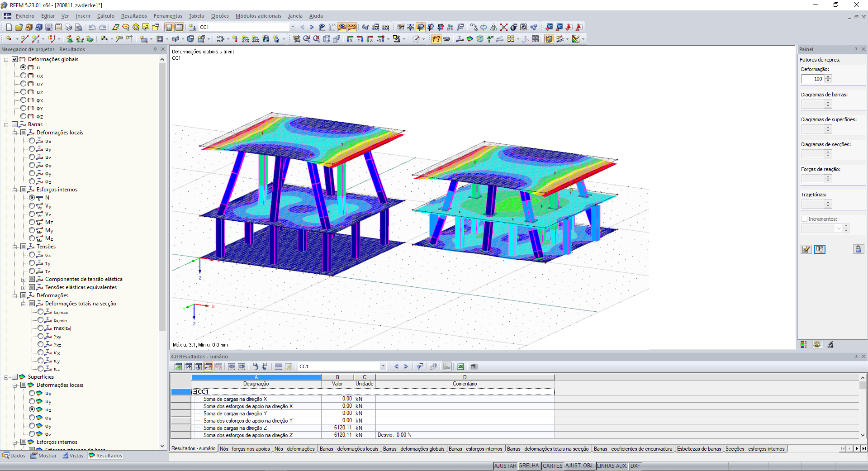Toggle the AJUSTAR status bar button

tap(505, 466)
